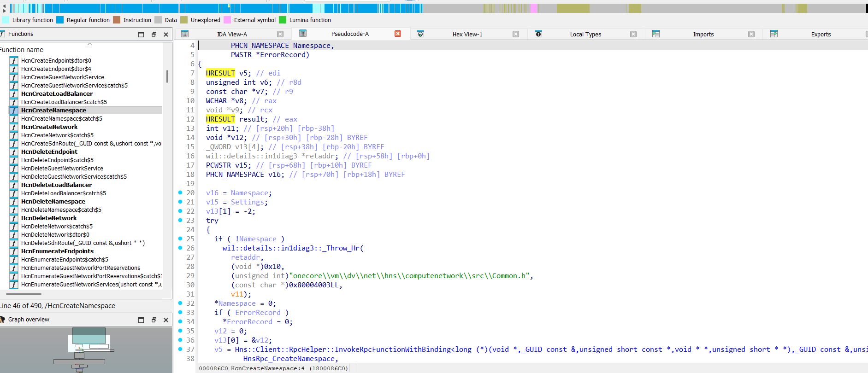868x373 pixels.
Task: Maximize the Functions panel
Action: [141, 34]
